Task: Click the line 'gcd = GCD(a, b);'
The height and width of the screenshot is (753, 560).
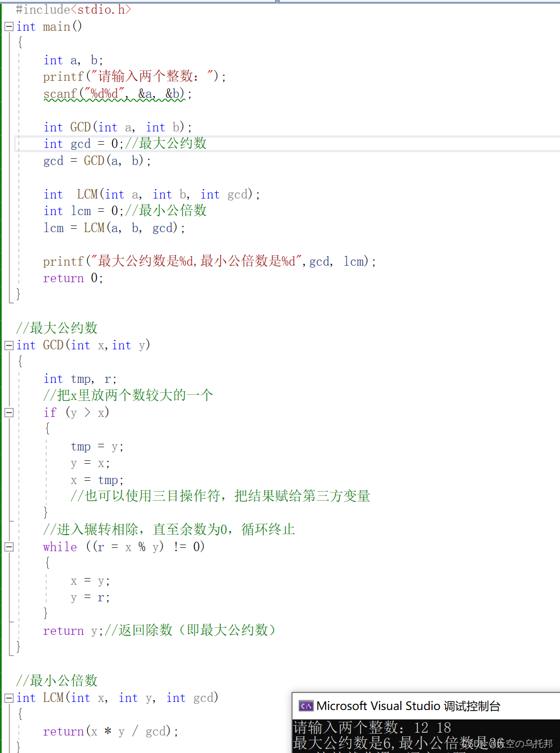Action: (x=97, y=161)
